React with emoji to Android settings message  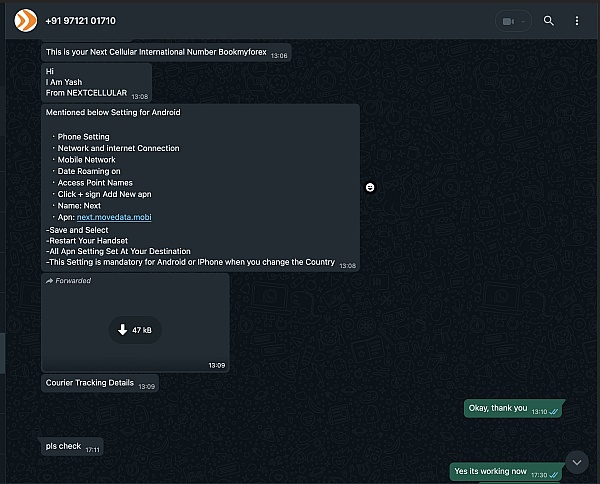pos(370,187)
